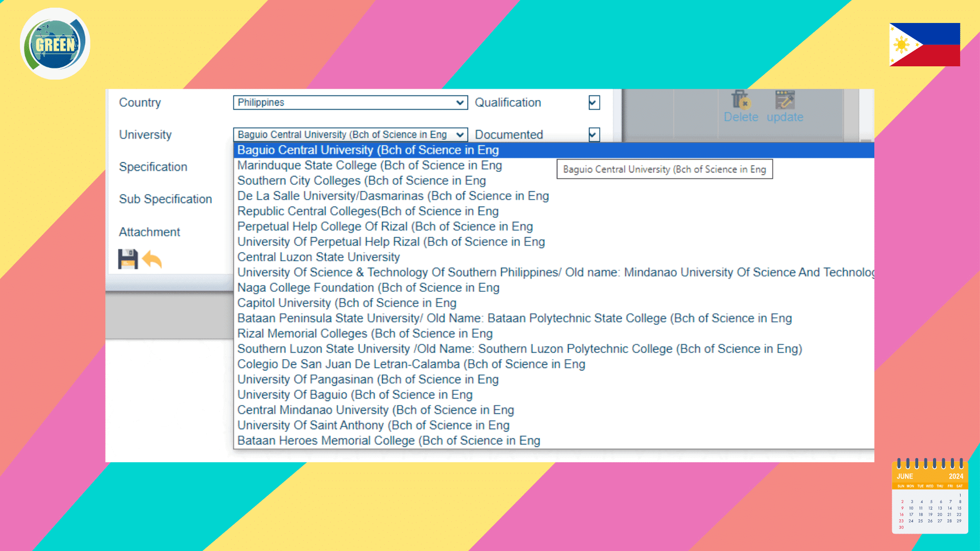Viewport: 980px width, 551px height.
Task: Choose De La Salle University/Dasmarinas option
Action: tap(393, 196)
